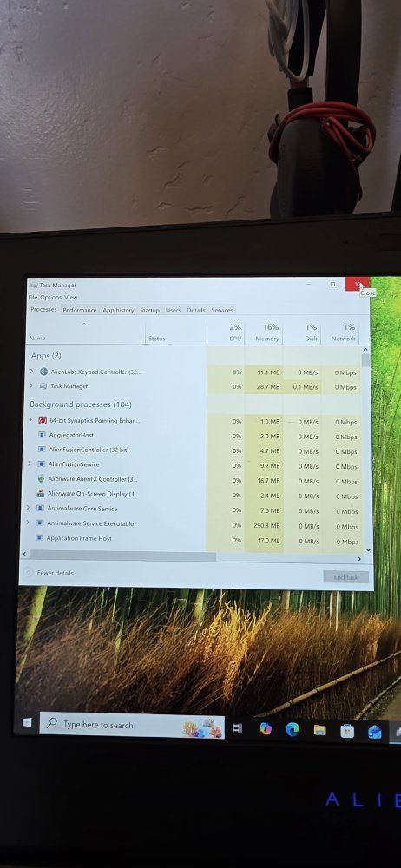Open the Options menu
Viewport: 401px width, 868px height.
pyautogui.click(x=51, y=297)
